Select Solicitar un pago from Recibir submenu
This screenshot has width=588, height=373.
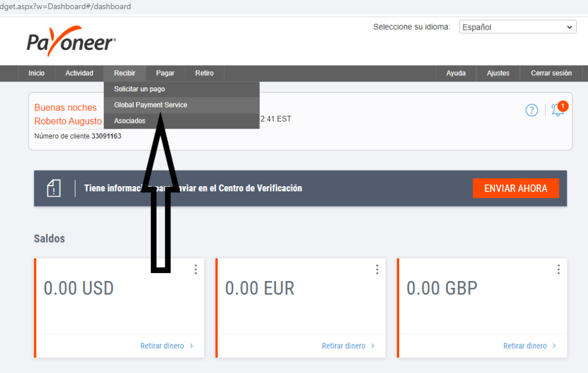[x=181, y=89]
